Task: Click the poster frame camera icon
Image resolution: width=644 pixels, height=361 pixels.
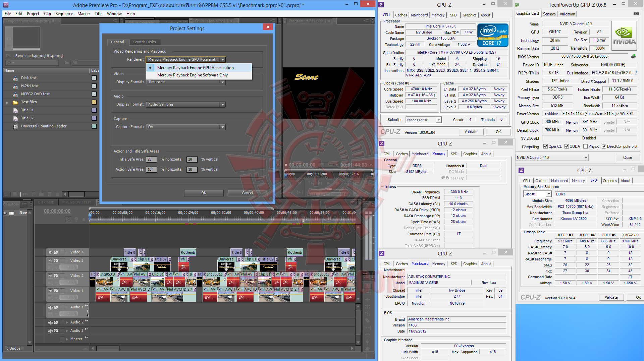Action: coord(8,39)
